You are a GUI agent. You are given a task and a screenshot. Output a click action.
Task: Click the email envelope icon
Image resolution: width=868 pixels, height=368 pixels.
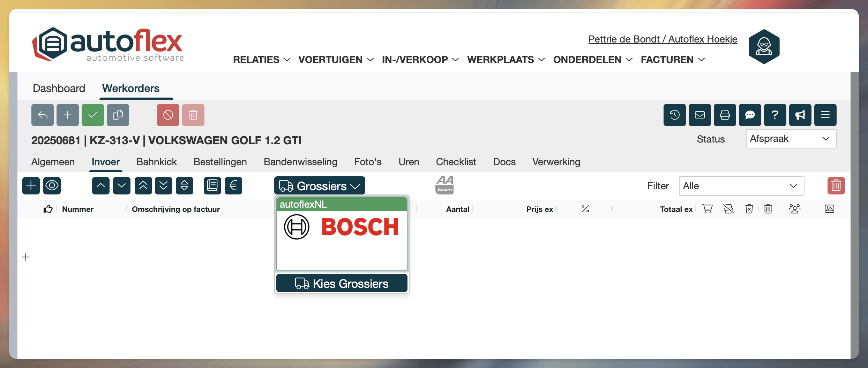click(x=699, y=115)
